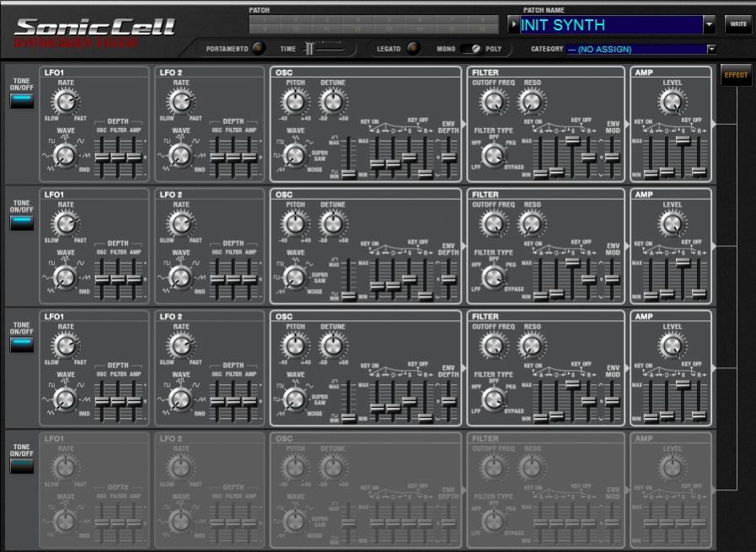Click the tone 3 OSC Pitch knob

295,346
